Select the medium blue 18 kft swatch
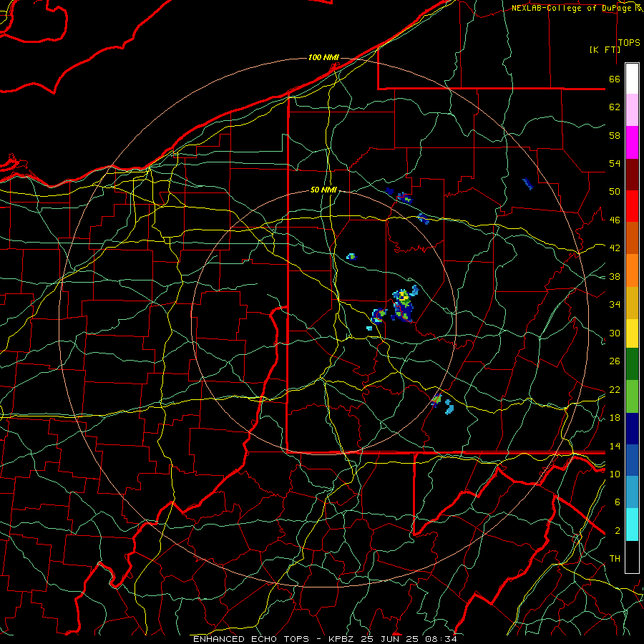Screen dimensions: 644x644 click(x=632, y=460)
